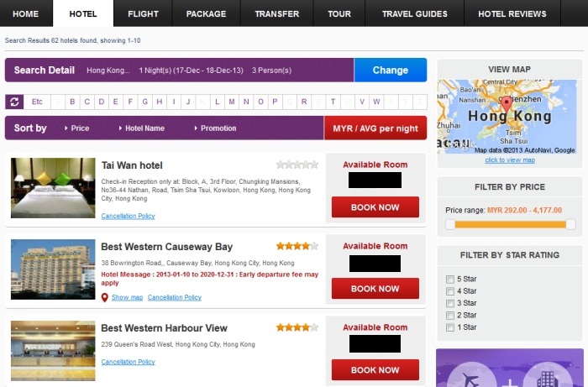The image size is (588, 387).
Task: Filter hotels by letter F
Action: 130,102
